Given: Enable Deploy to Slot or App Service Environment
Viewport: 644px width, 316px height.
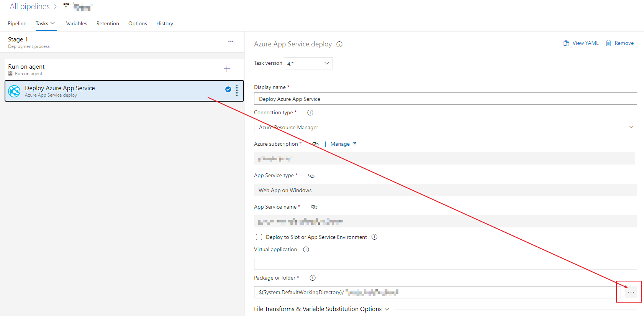Looking at the screenshot, I should pos(259,237).
